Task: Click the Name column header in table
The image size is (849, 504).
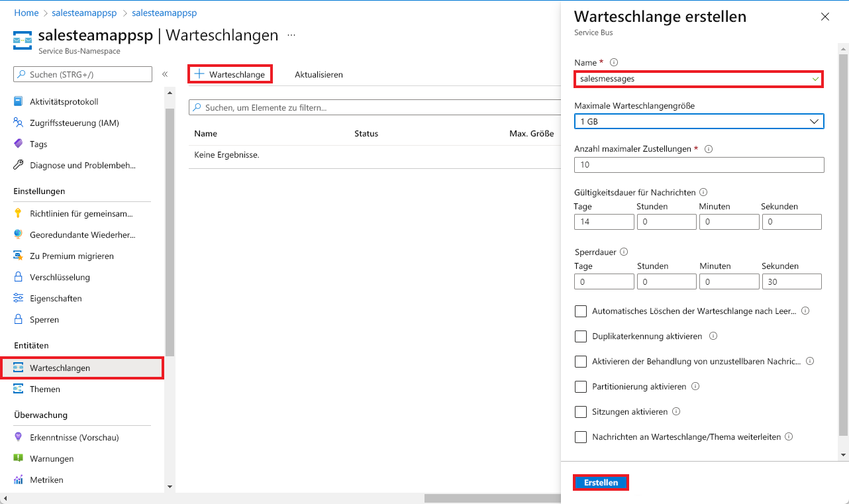Action: point(205,134)
